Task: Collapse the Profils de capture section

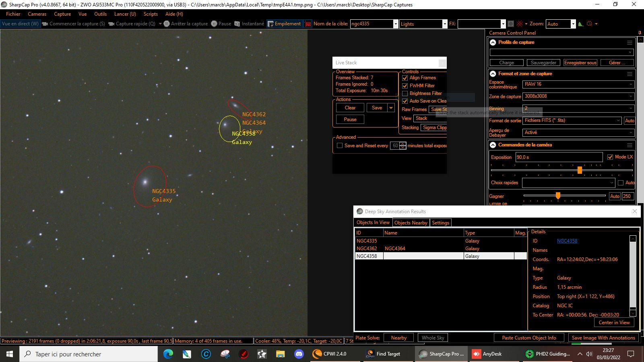Action: point(493,42)
